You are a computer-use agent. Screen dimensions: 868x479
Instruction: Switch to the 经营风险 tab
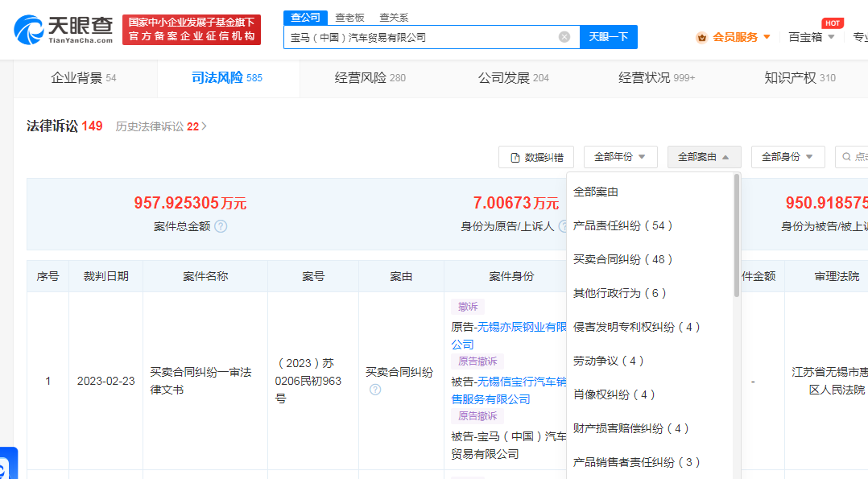pyautogui.click(x=370, y=78)
